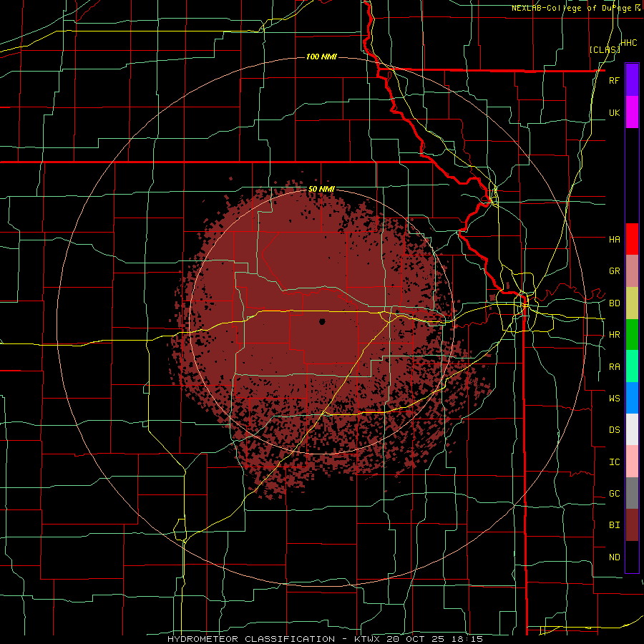Image resolution: width=644 pixels, height=644 pixels.
Task: Click the IC legend label
Action: tap(614, 462)
